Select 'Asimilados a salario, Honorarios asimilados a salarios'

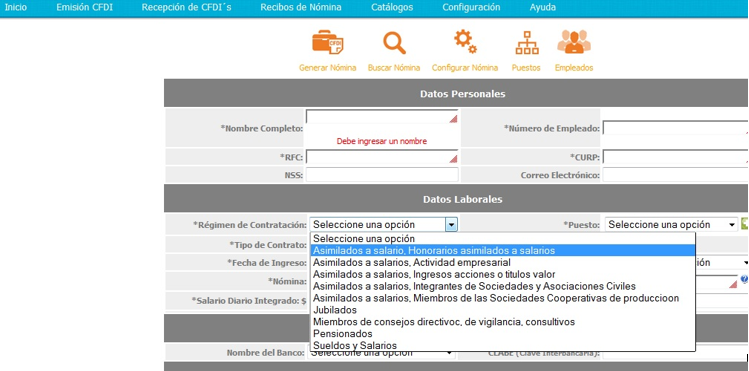(502, 251)
